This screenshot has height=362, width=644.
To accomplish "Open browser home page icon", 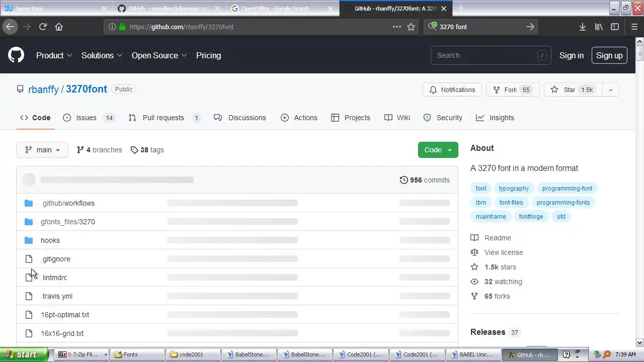I will pyautogui.click(x=59, y=27).
